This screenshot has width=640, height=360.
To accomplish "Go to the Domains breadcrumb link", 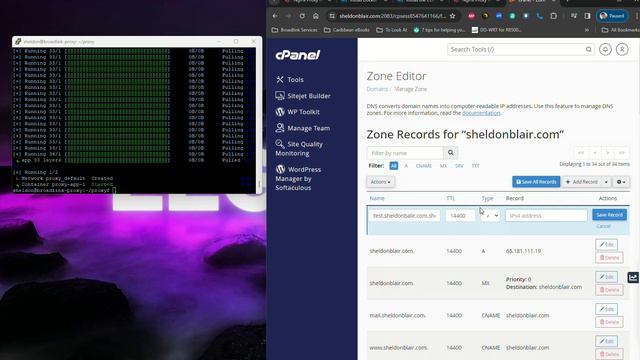I will point(377,89).
